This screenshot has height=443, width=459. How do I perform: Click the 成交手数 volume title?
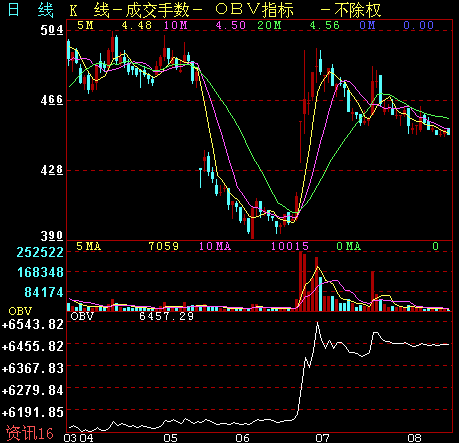[x=157, y=10]
